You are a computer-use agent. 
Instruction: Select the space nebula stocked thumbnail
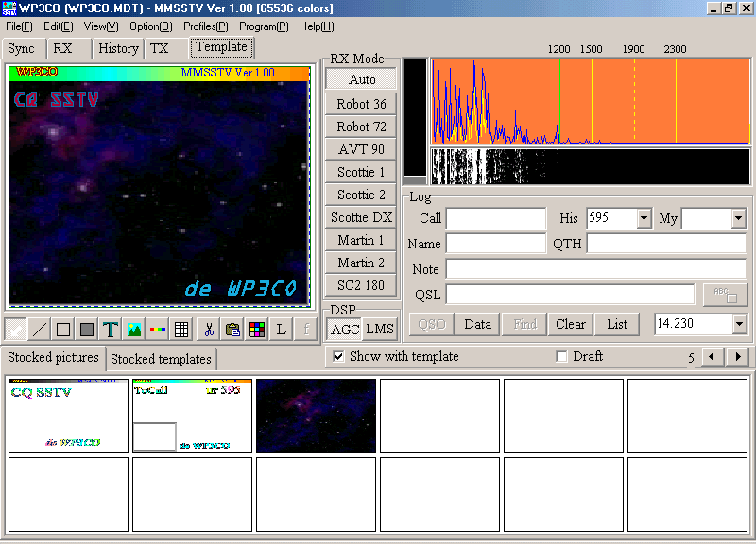coord(316,416)
